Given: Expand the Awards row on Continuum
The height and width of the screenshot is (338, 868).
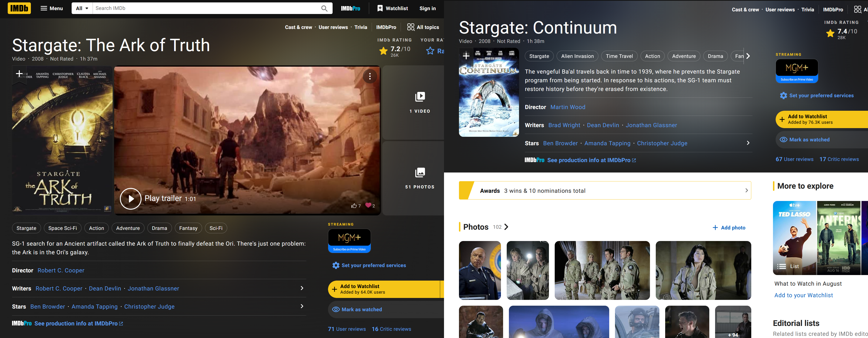Looking at the screenshot, I should (x=605, y=190).
